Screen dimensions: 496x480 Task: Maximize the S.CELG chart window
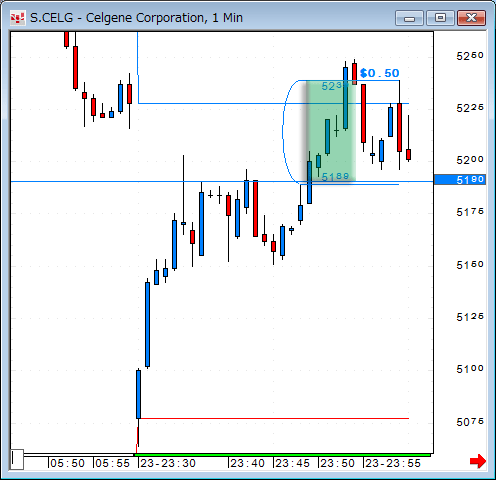(440, 18)
